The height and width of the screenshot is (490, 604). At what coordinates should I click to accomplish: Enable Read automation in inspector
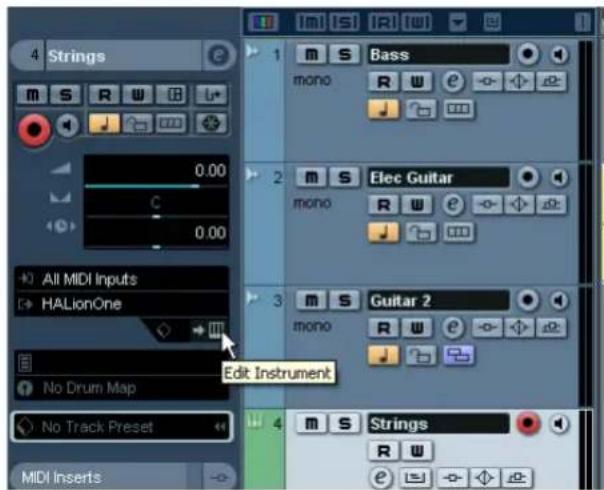104,94
